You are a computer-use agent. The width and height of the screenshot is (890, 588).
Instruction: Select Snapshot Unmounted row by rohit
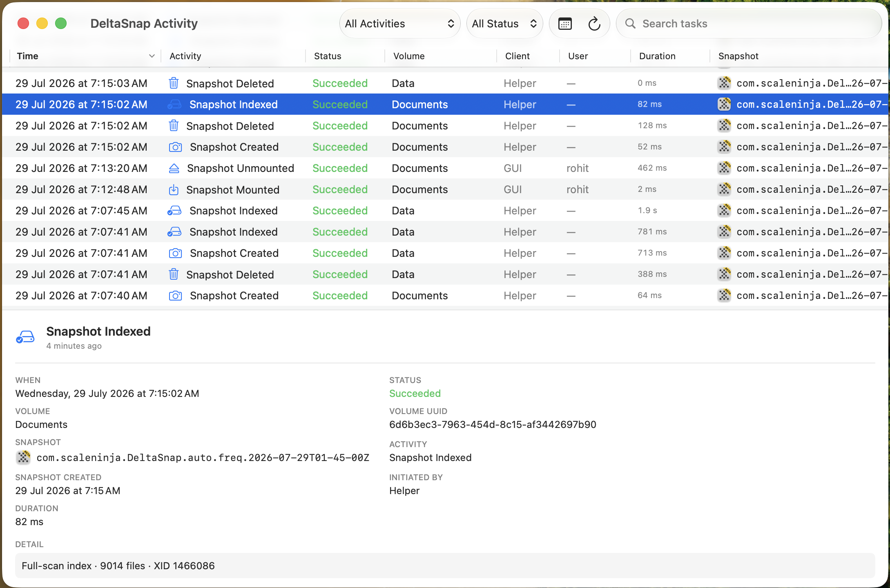click(445, 168)
